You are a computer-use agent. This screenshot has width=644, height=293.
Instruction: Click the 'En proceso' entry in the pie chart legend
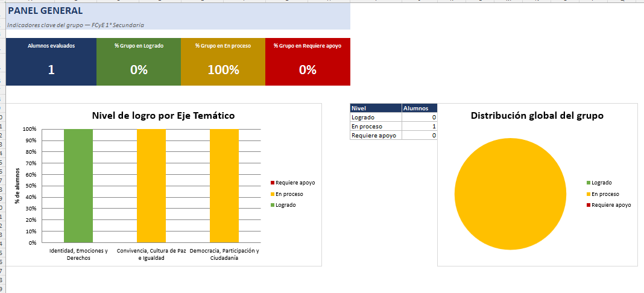(x=603, y=194)
